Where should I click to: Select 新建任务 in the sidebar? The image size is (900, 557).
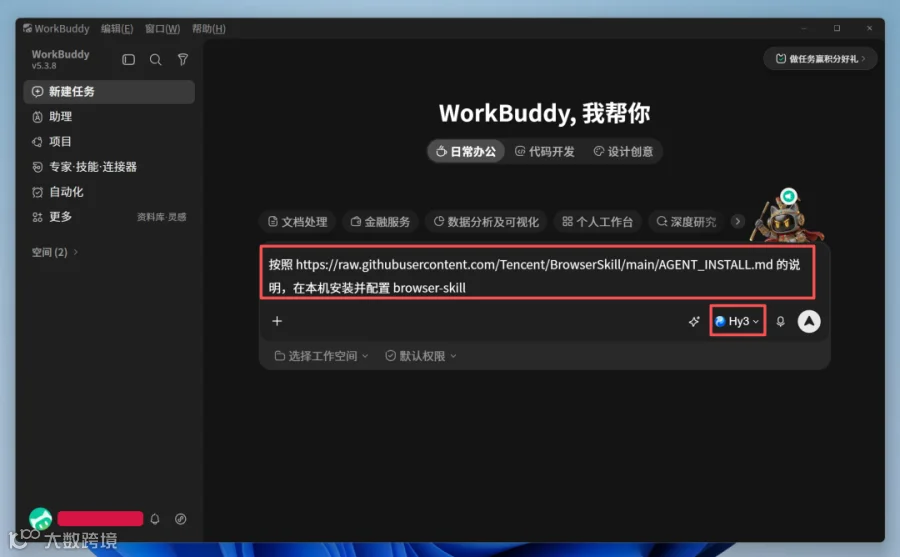point(109,92)
